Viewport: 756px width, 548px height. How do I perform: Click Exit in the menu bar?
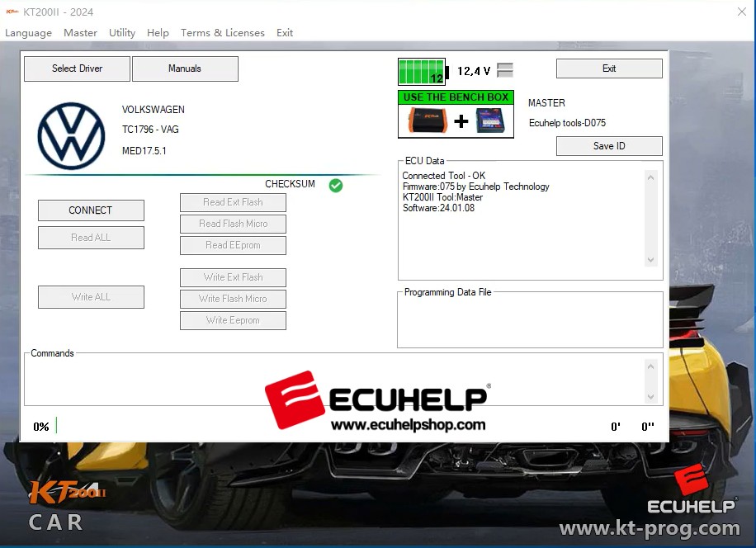(x=285, y=33)
